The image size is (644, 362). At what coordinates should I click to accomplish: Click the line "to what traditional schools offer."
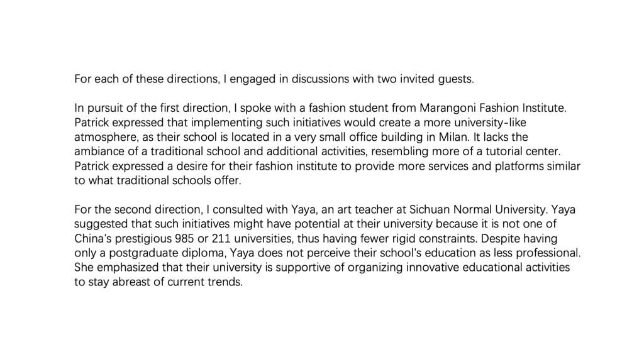tap(158, 181)
